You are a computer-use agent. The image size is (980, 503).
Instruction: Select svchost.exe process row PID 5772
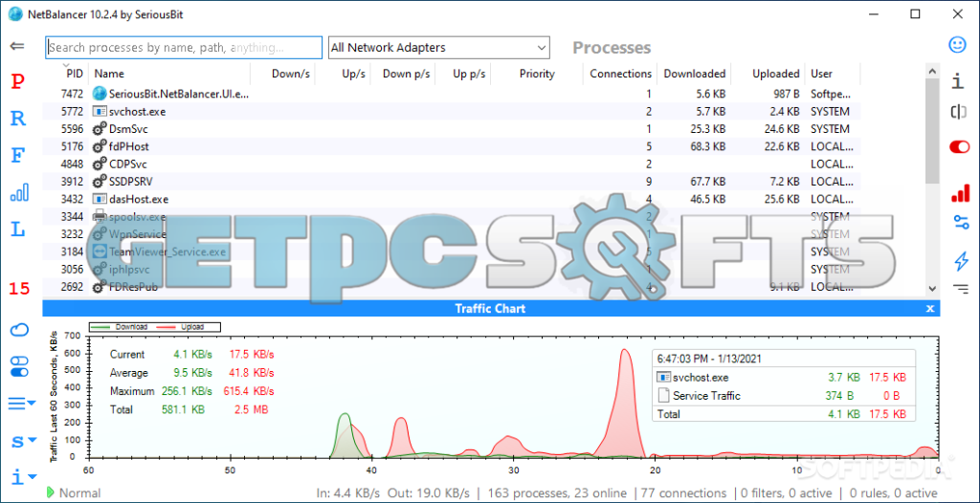click(x=452, y=112)
